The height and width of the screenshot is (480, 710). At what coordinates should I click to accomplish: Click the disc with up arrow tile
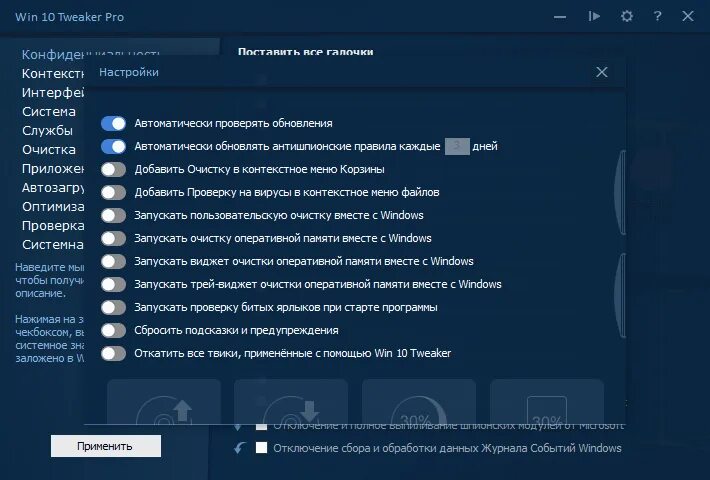pyautogui.click(x=164, y=403)
